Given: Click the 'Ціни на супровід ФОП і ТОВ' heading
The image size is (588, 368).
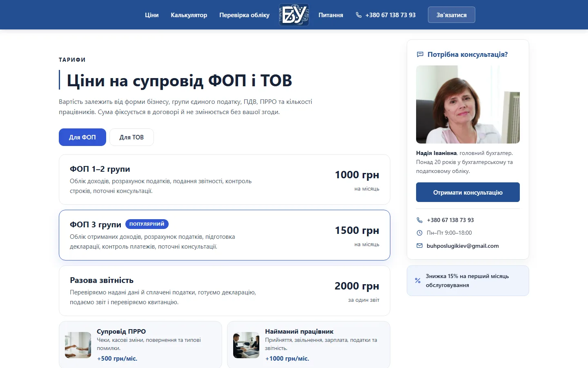Looking at the screenshot, I should click(x=179, y=80).
